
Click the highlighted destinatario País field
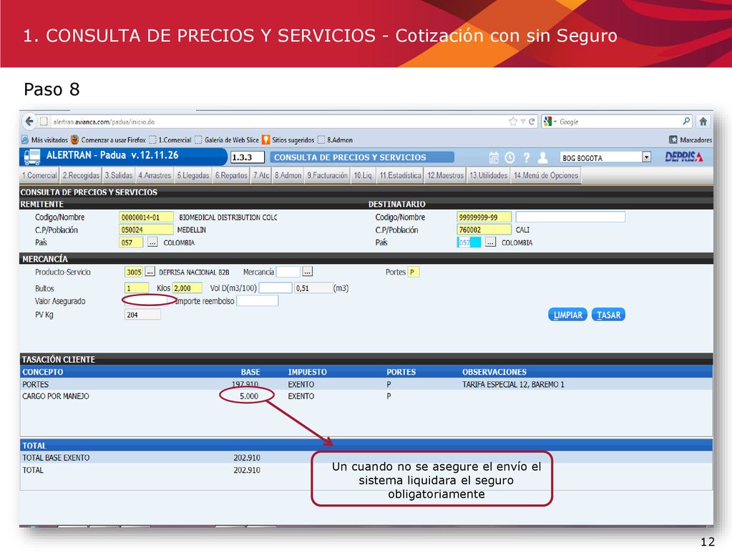pos(469,242)
